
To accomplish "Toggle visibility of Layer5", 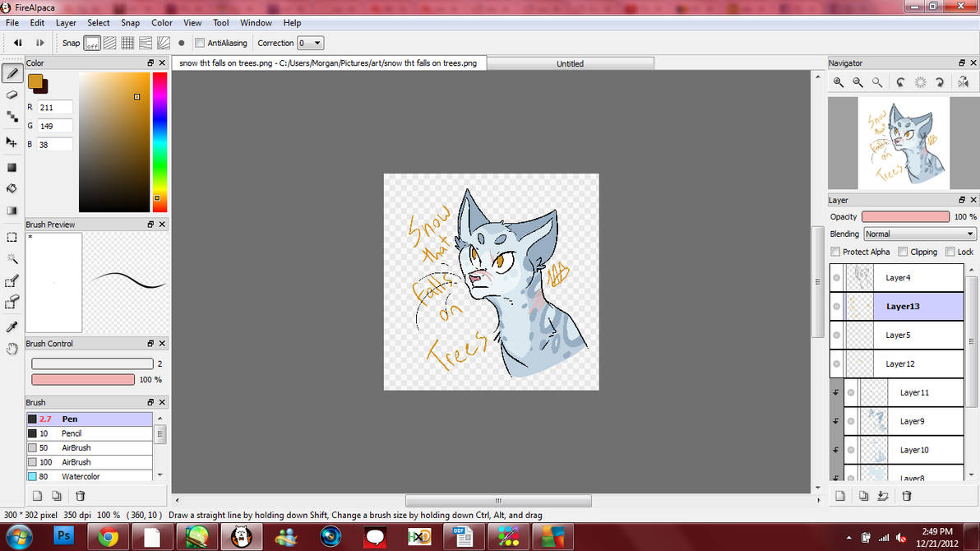I will tap(836, 335).
